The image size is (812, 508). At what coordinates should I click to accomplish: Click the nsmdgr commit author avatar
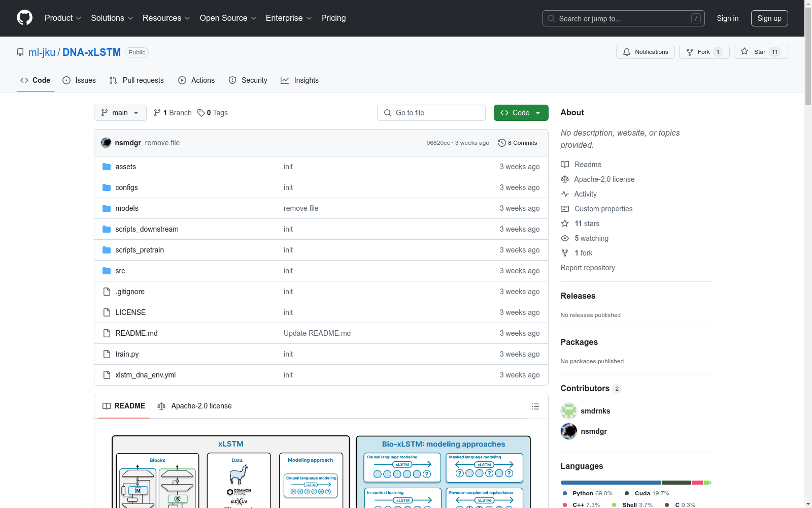click(x=106, y=143)
